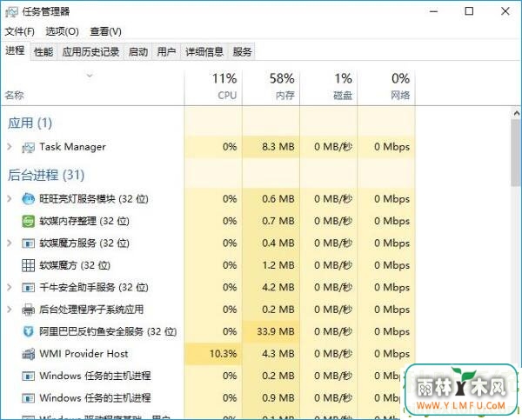This screenshot has width=522, height=420.
Task: Click the 10.3% CPU value
Action: (223, 354)
